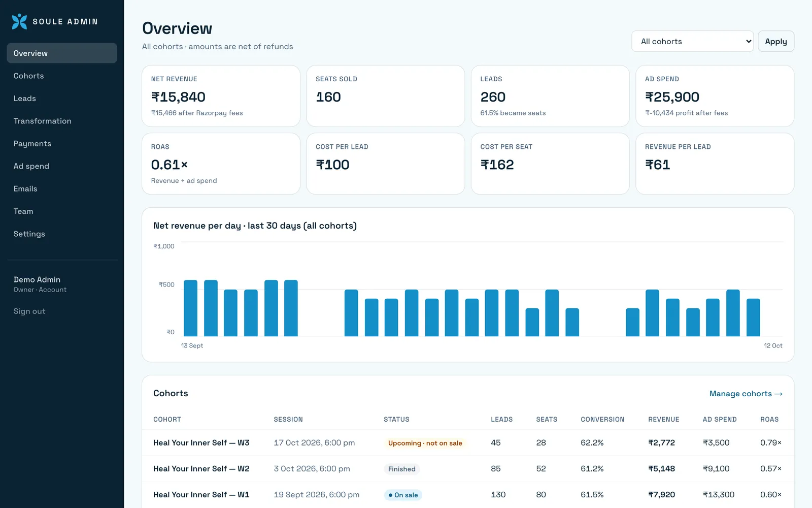Open Settings in sidebar
The height and width of the screenshot is (508, 812).
[62, 234]
